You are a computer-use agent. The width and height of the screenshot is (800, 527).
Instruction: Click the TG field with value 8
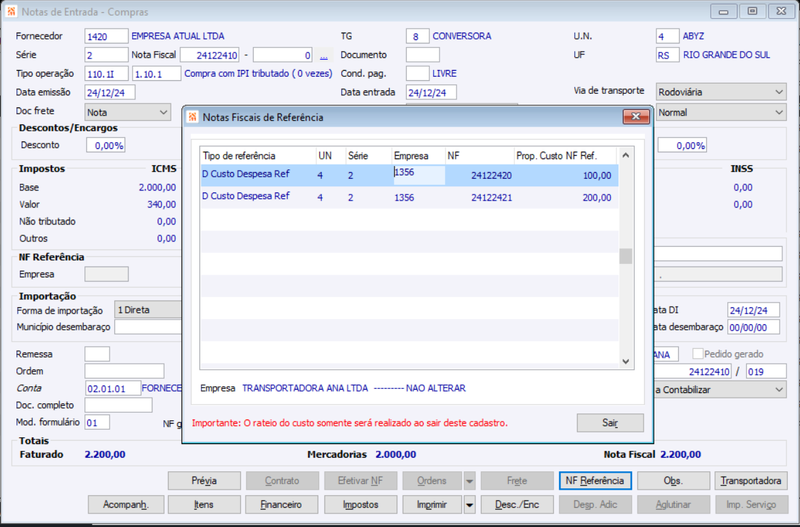point(417,36)
